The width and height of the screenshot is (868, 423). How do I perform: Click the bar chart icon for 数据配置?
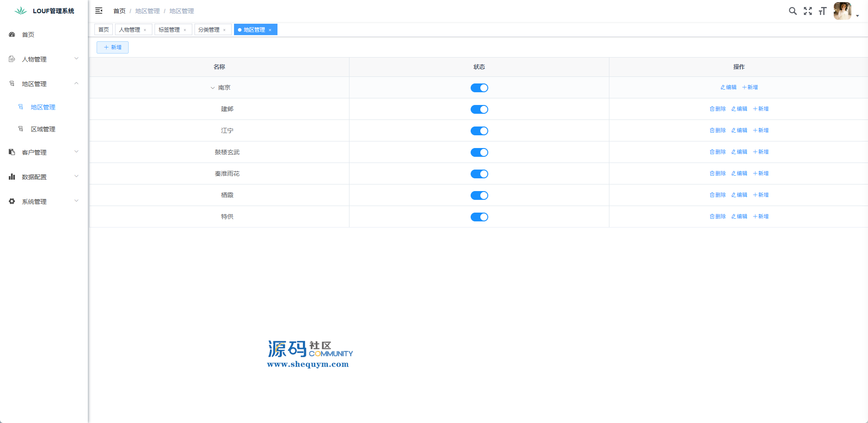pos(12,177)
